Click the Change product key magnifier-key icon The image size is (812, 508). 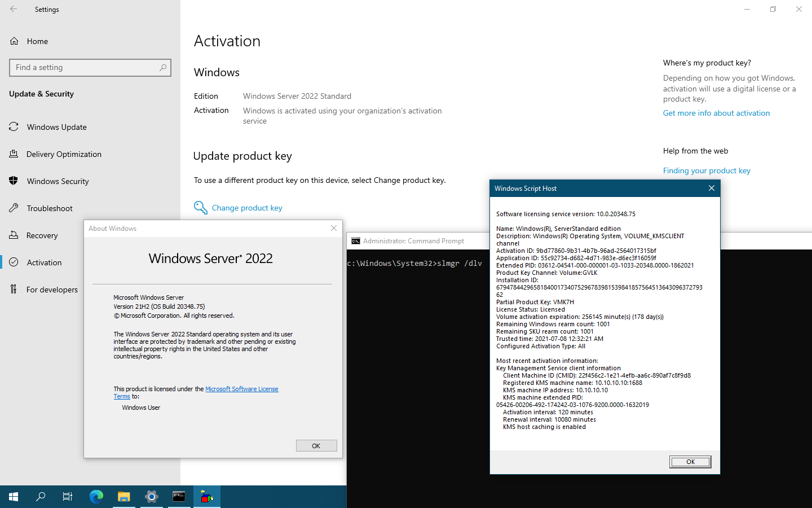click(201, 208)
